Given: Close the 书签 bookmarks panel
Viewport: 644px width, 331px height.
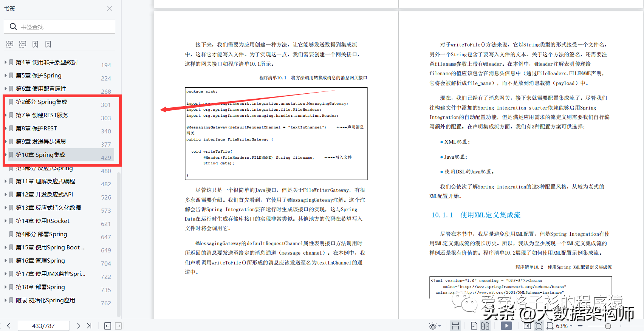Looking at the screenshot, I should [x=110, y=8].
